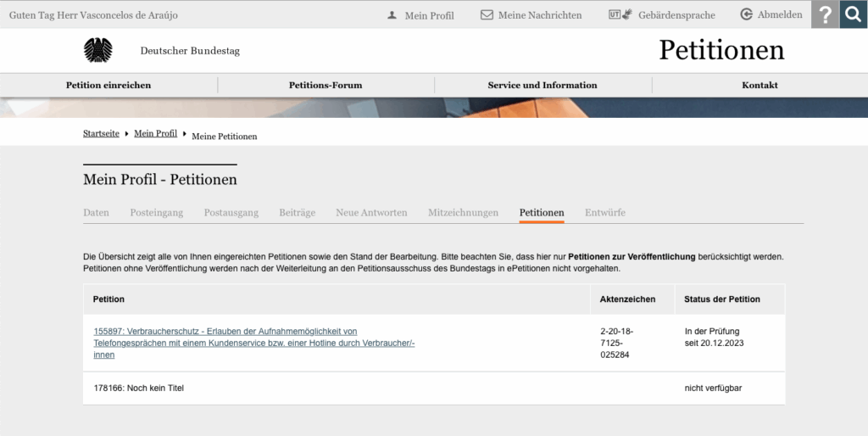Select petition row 178166 Noch kein Titel
Screen dimensions: 868x436
pos(139,388)
